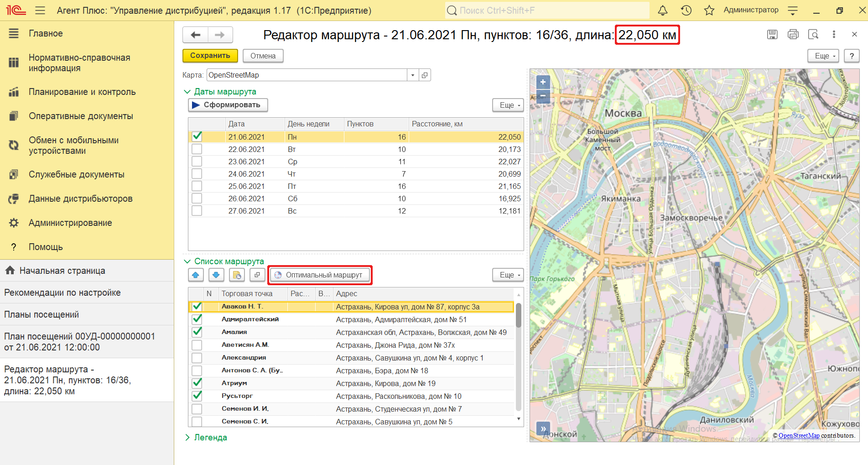Move route point down with blue arrow

point(216,275)
